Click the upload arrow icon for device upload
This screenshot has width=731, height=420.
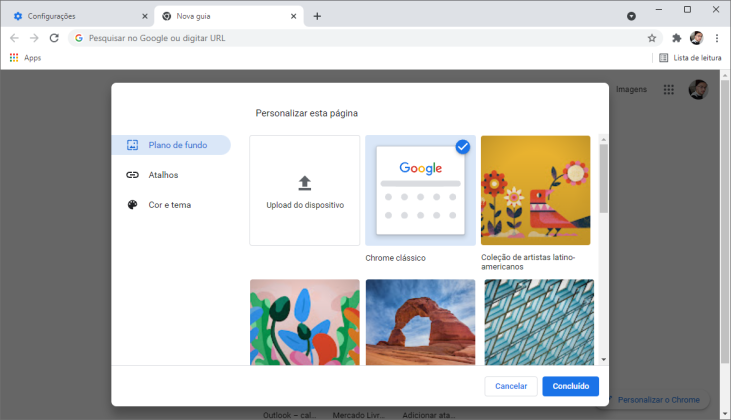pos(304,183)
